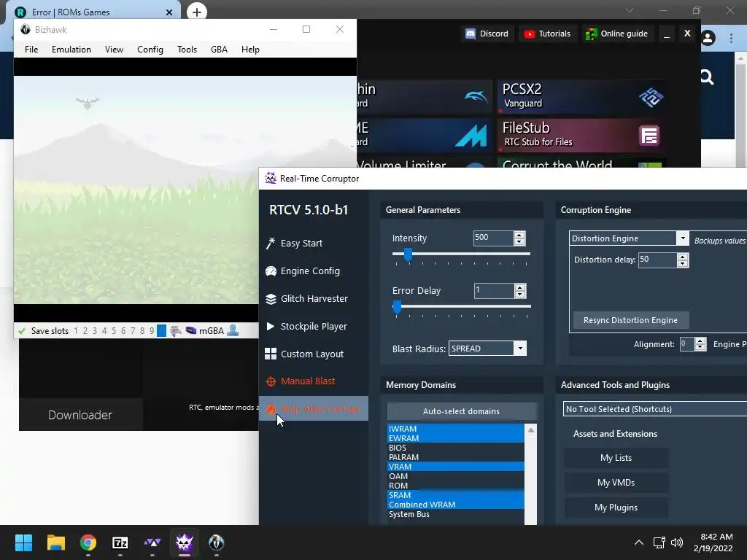Open Custom Layout grid icon

[271, 354]
